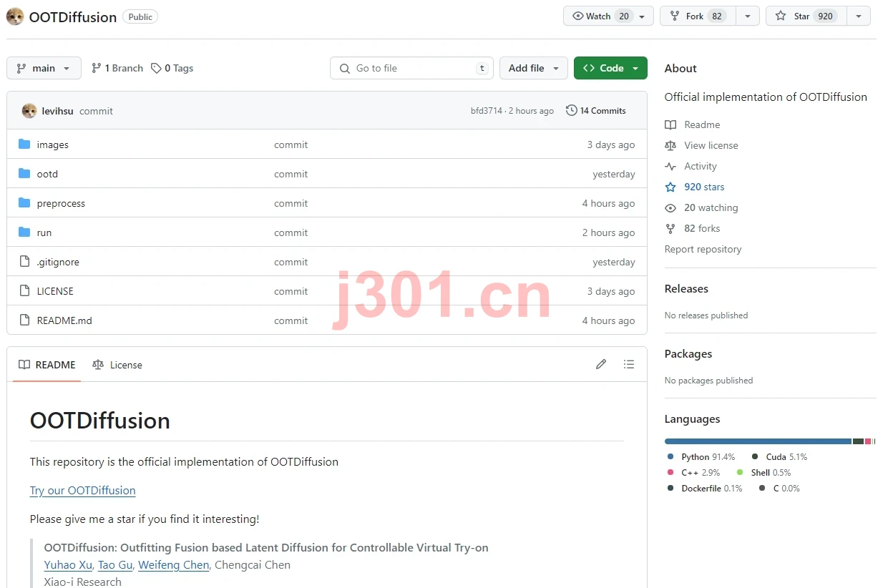The height and width of the screenshot is (588, 888).
Task: Switch to the README tab
Action: 47,365
